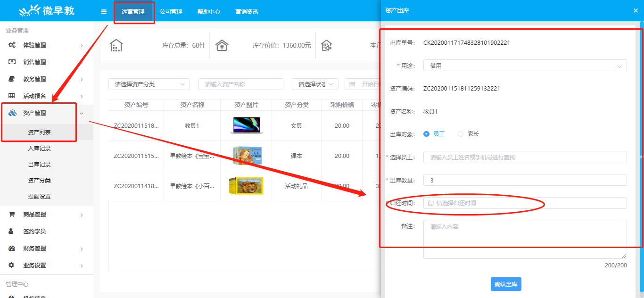Click the 确认出库 button

point(506,284)
